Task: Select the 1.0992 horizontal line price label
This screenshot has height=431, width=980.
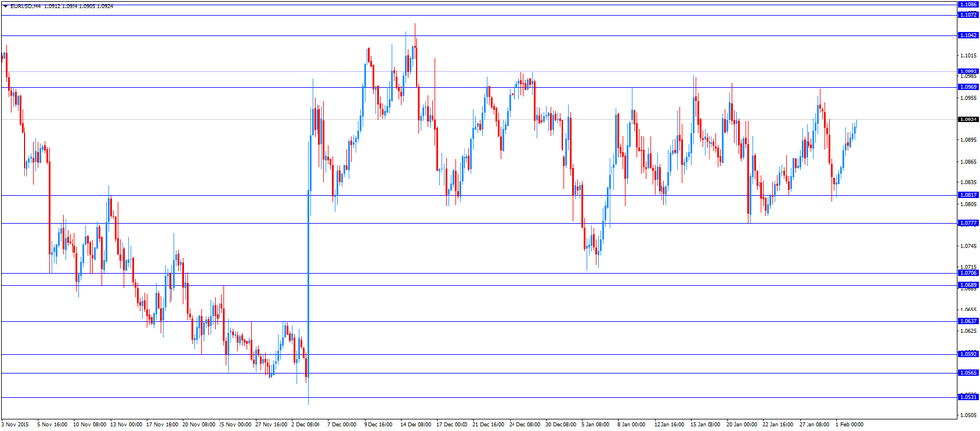Action: [x=967, y=72]
